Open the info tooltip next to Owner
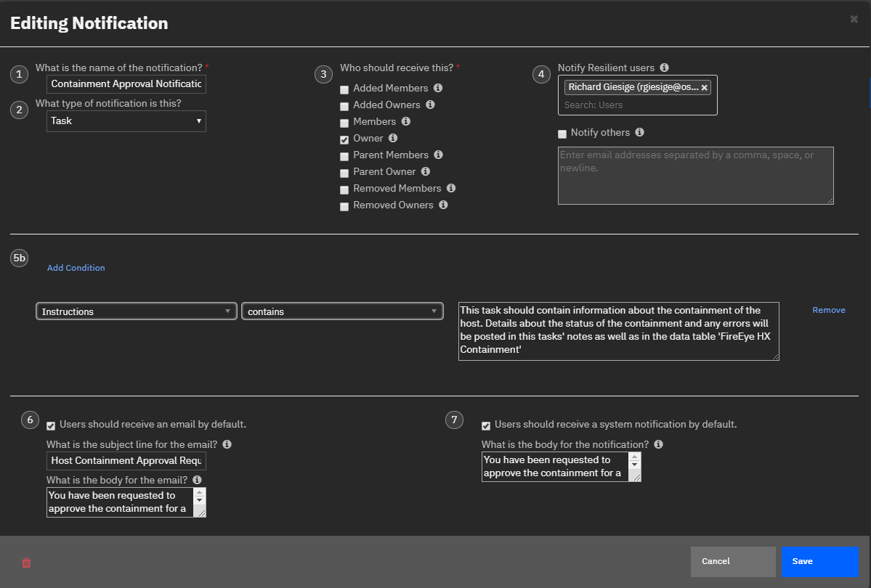This screenshot has height=588, width=871. [392, 139]
